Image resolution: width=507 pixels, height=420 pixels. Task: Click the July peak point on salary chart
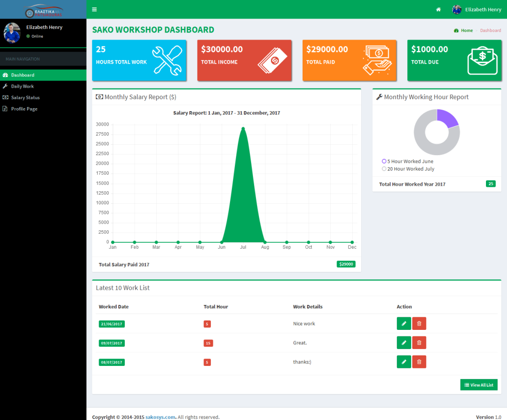click(x=243, y=129)
